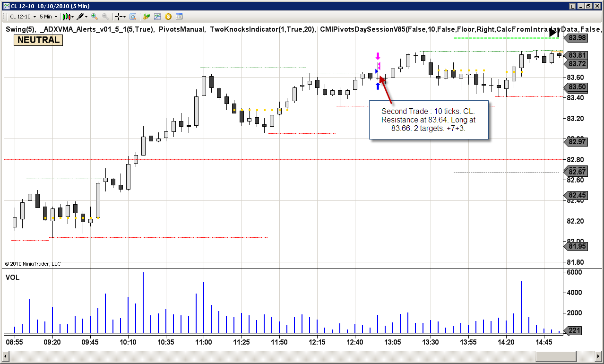Click the Swing(5) indicator label

tap(20, 29)
